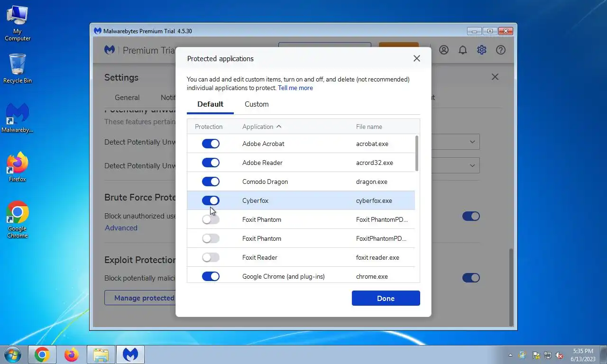Open the notifications bell icon
Viewport: 607px width, 364px height.
(x=463, y=50)
